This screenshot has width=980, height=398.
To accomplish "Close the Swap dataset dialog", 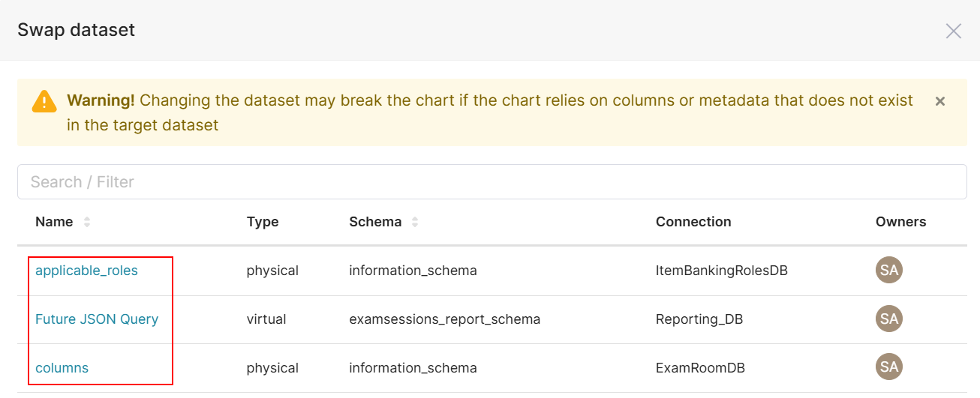I will pyautogui.click(x=953, y=31).
